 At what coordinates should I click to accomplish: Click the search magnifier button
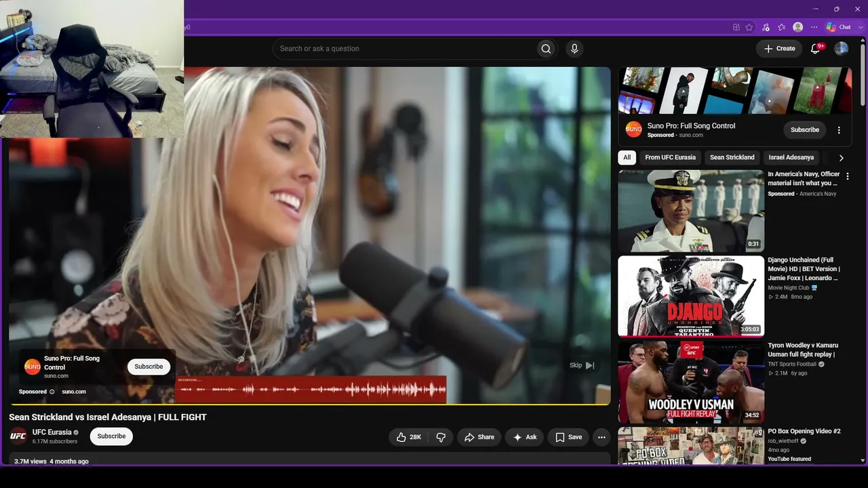pos(546,49)
